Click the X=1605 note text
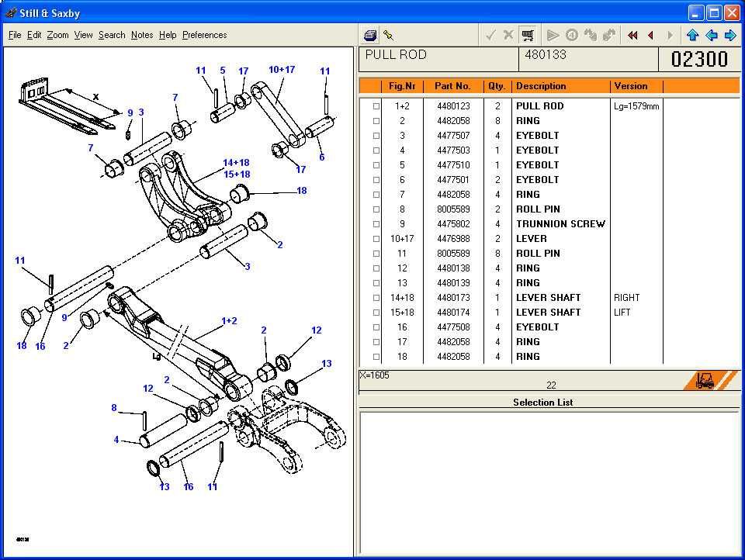 pos(374,375)
